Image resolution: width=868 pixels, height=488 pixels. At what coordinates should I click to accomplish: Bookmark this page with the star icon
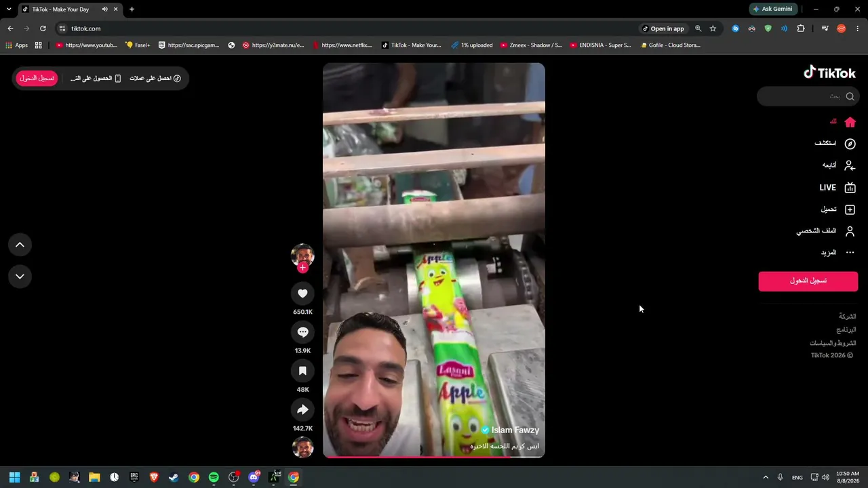(x=713, y=28)
